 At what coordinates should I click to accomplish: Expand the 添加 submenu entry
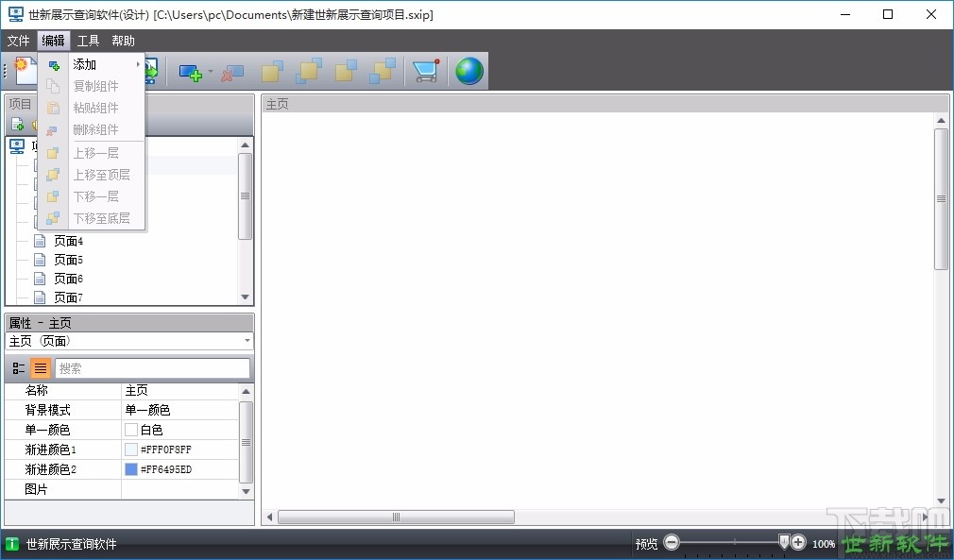92,64
